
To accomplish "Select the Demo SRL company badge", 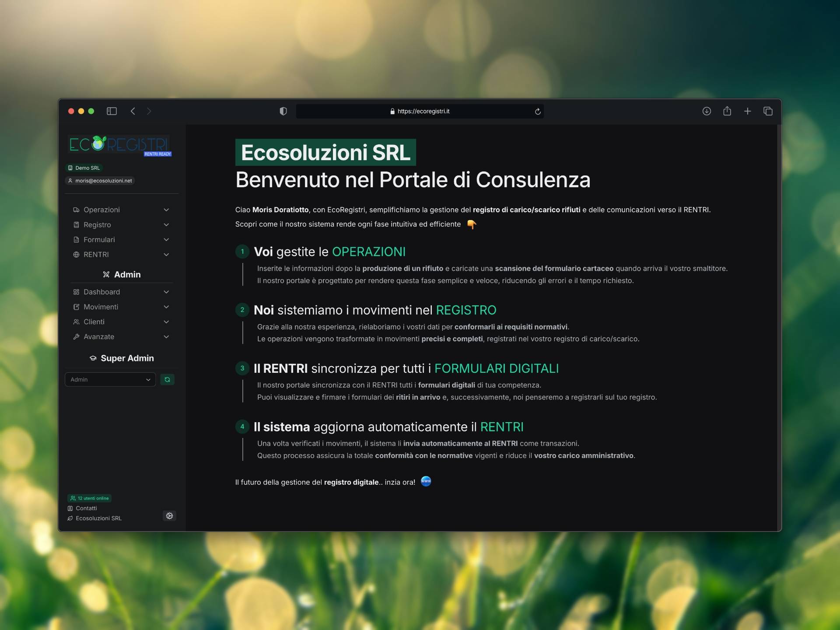I will point(84,168).
